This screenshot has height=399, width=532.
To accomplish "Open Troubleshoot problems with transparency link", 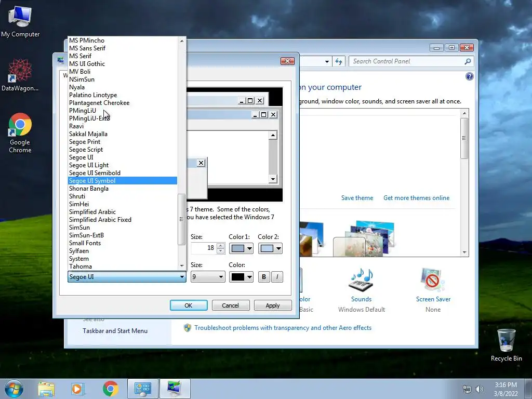I will (x=283, y=328).
